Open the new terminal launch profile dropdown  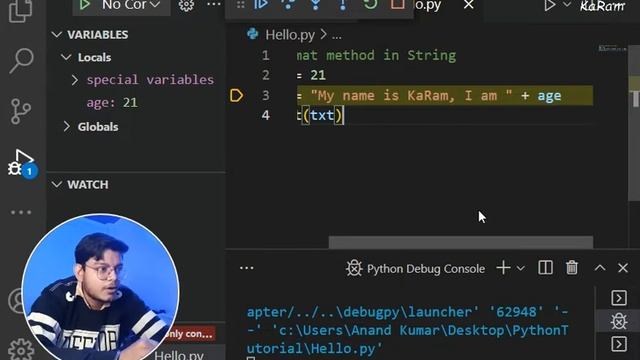click(520, 268)
